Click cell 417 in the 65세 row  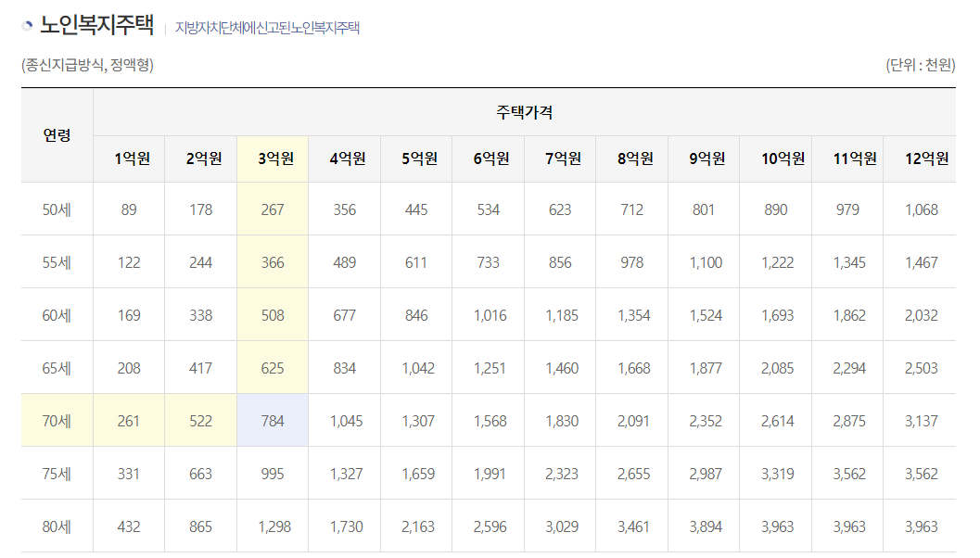pyautogui.click(x=200, y=368)
